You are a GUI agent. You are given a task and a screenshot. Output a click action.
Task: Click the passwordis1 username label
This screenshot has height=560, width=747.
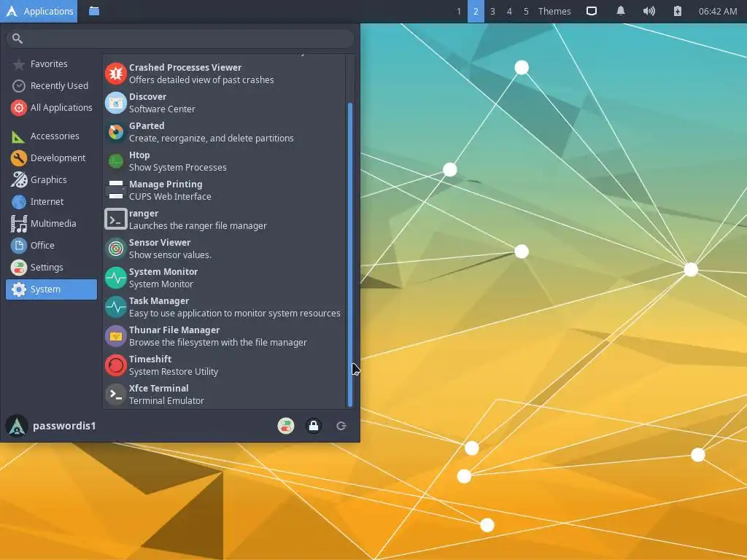click(x=64, y=426)
